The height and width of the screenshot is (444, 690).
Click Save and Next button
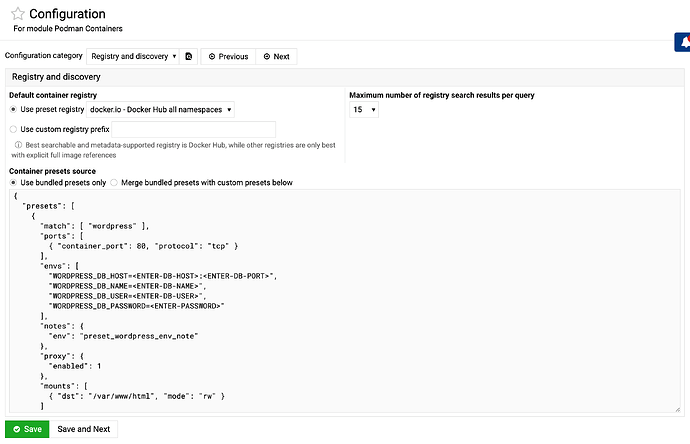(84, 429)
